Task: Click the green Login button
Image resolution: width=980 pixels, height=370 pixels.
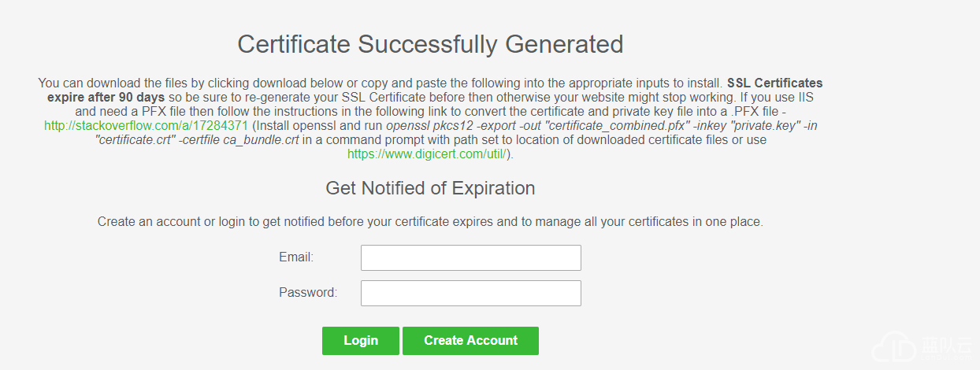Action: (x=361, y=341)
